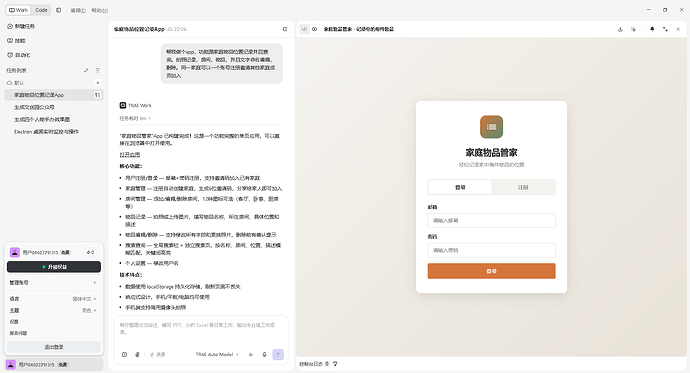Screen dimensions: 690x373
Task: Click the pin icon in preview header
Action: click(x=652, y=29)
